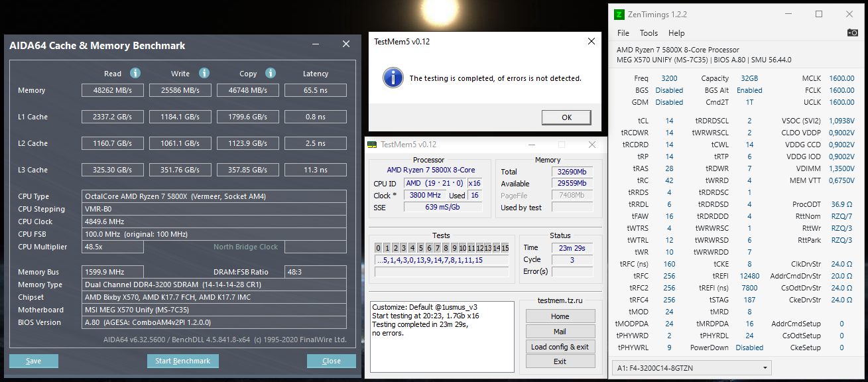Click the blue information icon in dialog

point(393,78)
